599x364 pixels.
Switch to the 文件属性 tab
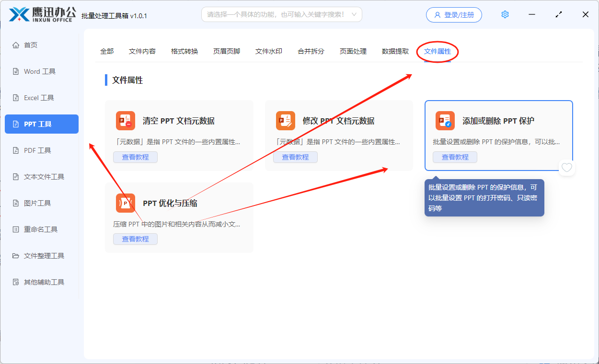[438, 51]
